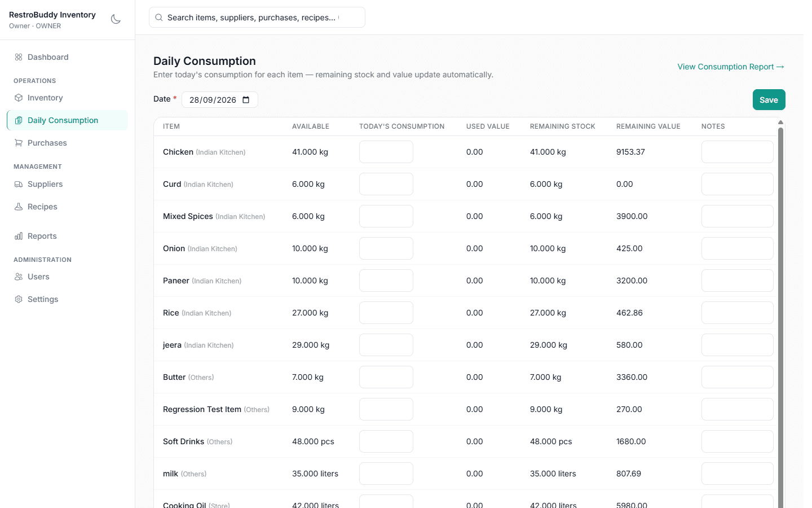Navigate to Suppliers
This screenshot has height=508, width=812.
point(67,184)
